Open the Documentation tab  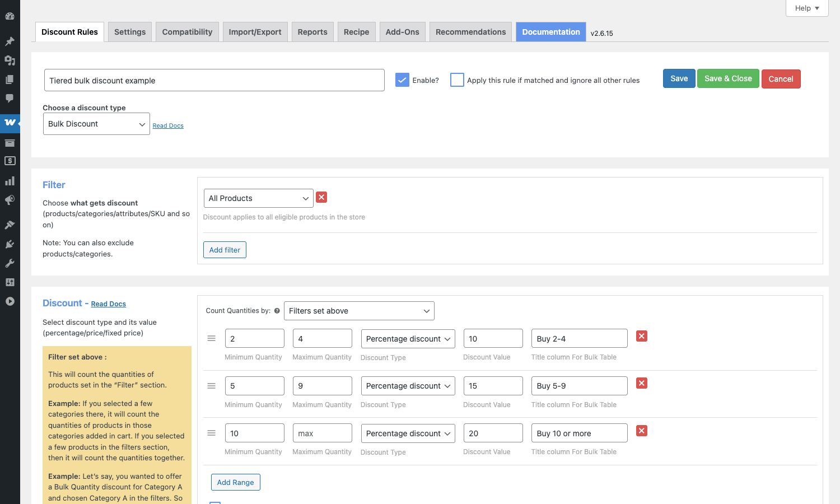(x=551, y=32)
